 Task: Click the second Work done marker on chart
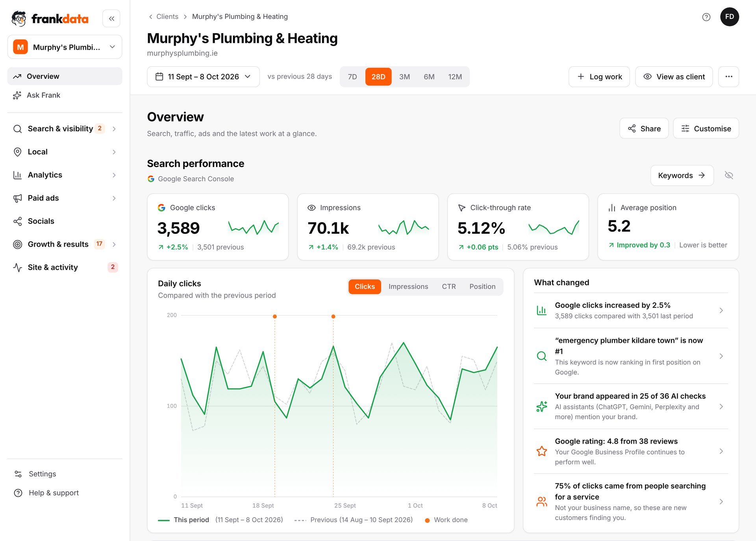pos(333,316)
